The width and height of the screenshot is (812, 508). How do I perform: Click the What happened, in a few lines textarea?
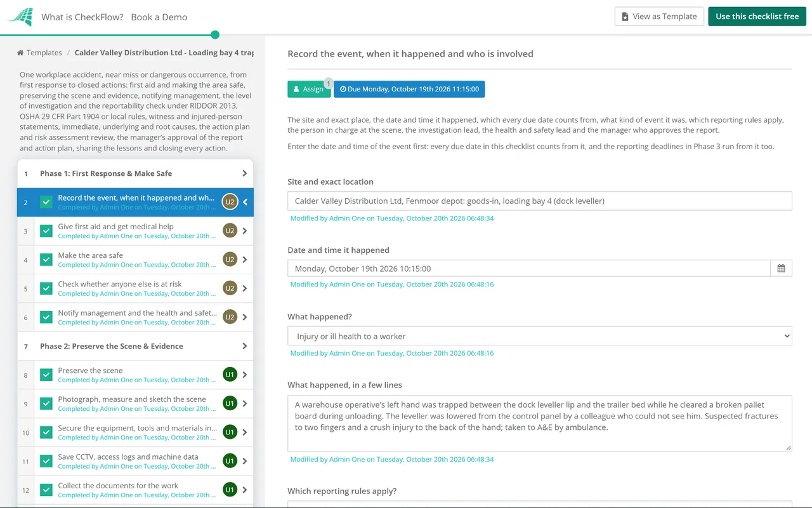pos(540,424)
